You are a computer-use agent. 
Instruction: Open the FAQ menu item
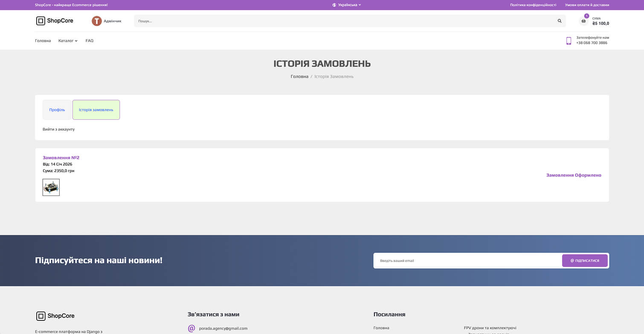[90, 41]
